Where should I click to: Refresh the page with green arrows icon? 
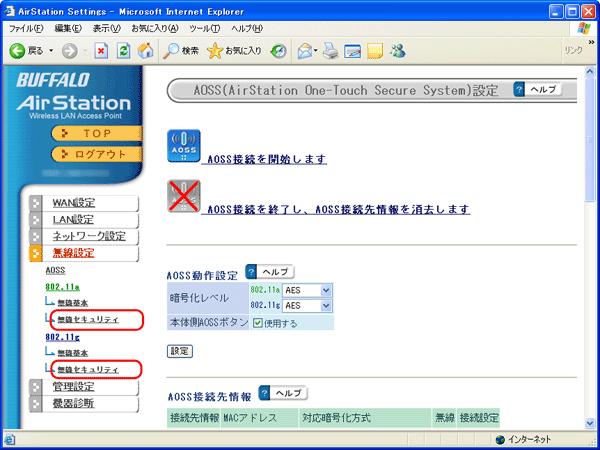pos(123,51)
